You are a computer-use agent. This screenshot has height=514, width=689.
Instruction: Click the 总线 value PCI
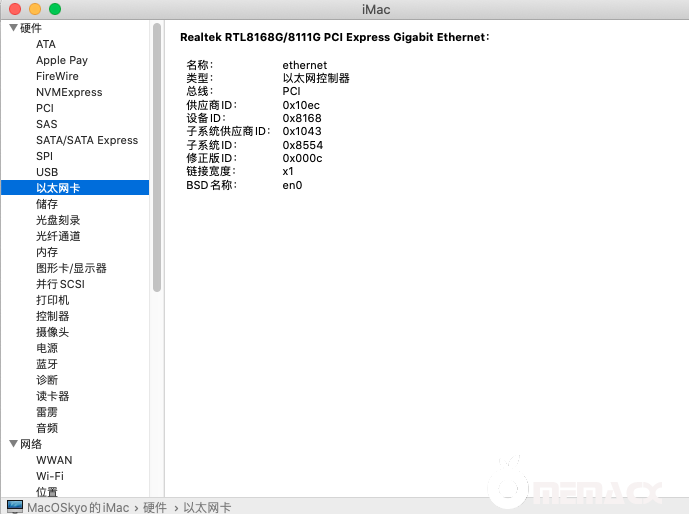click(x=291, y=91)
